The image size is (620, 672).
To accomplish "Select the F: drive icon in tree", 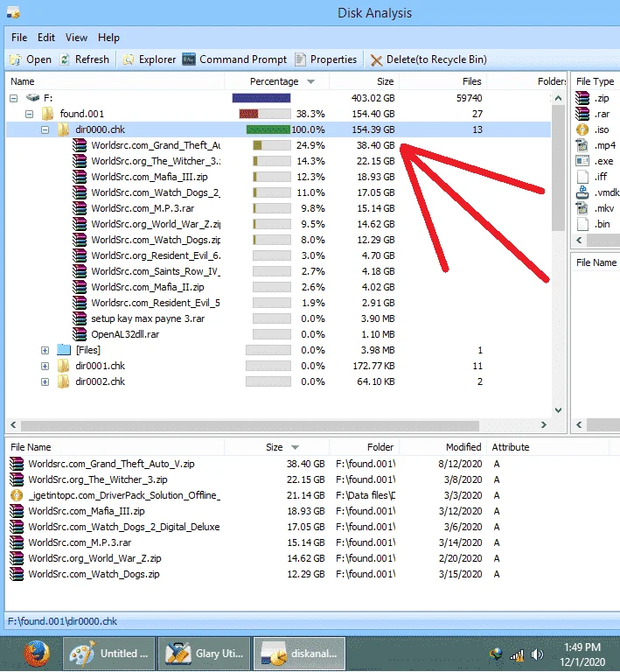I will [32, 98].
